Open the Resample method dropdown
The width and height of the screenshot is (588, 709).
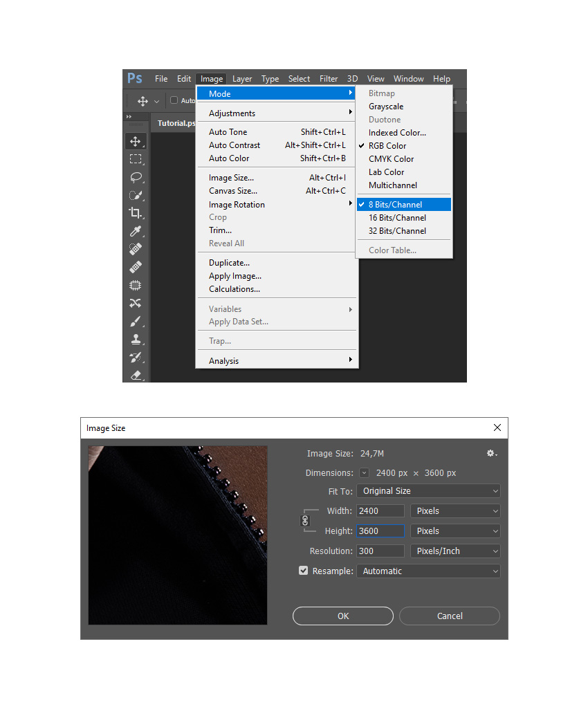click(x=428, y=570)
